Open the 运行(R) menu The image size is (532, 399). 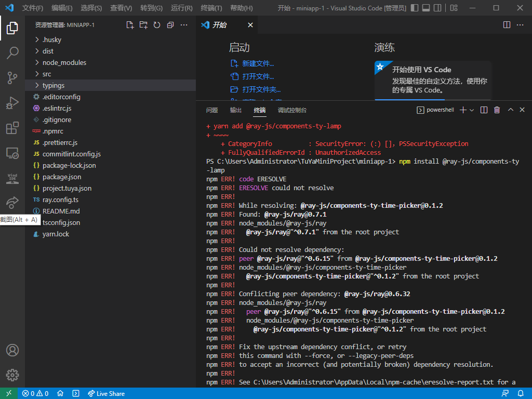click(182, 8)
